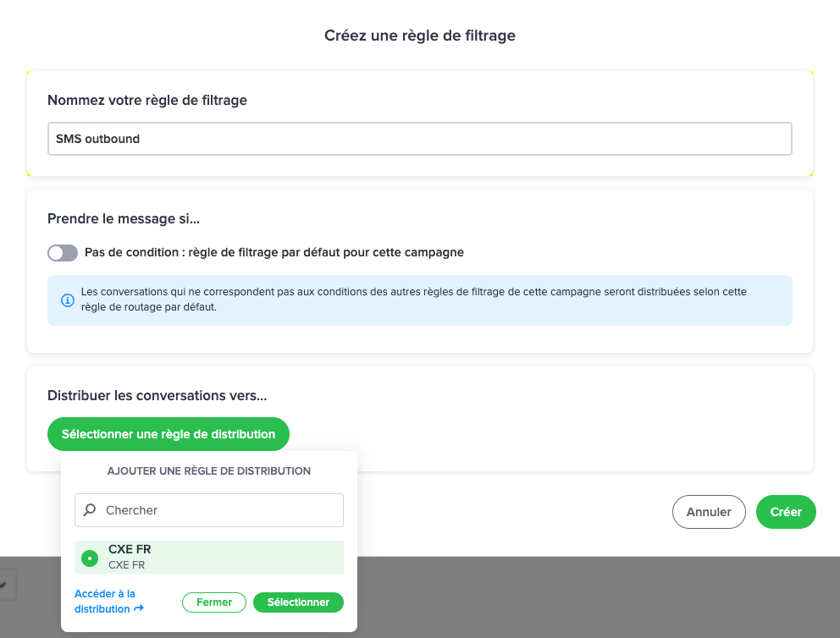Focus the Chercher search field
The image size is (840, 638).
click(209, 510)
